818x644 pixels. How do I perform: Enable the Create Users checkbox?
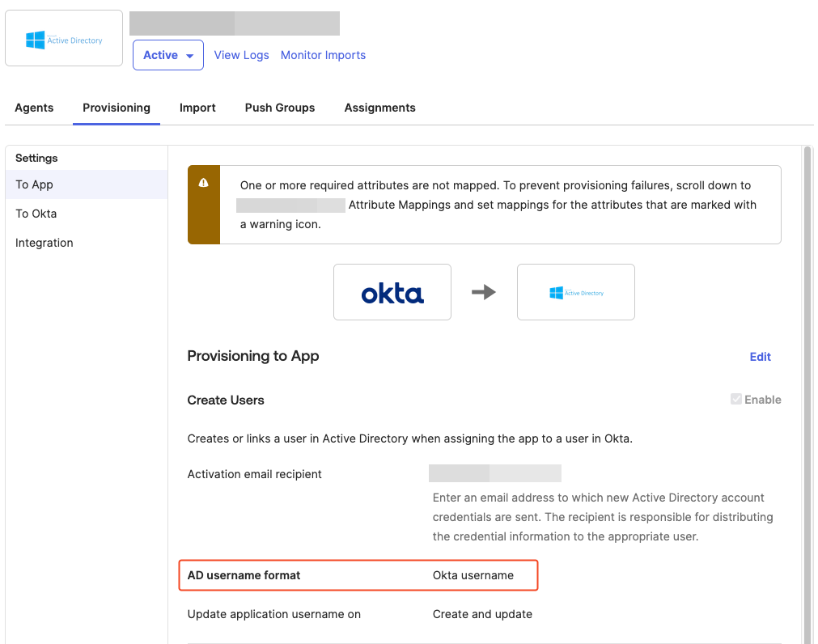tap(736, 399)
